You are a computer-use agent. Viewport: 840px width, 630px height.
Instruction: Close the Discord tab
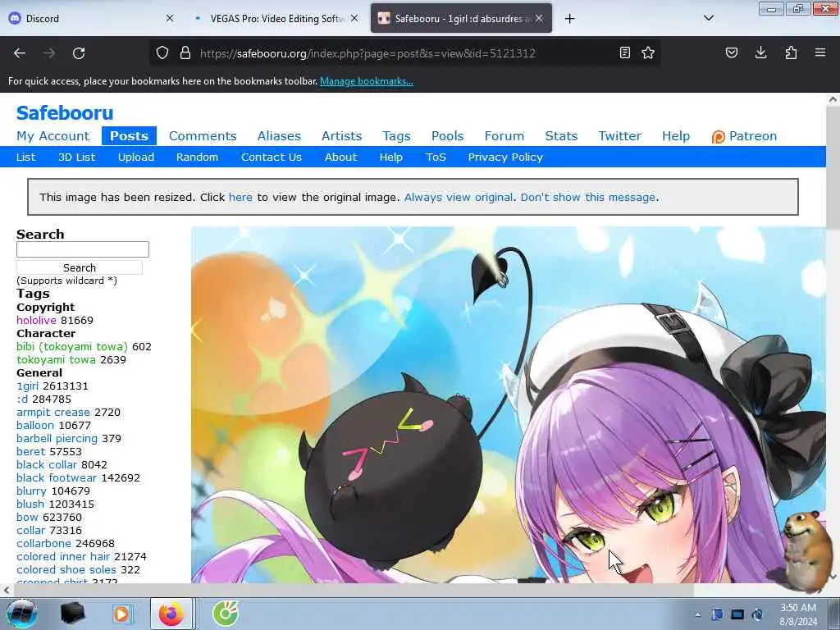coord(170,18)
